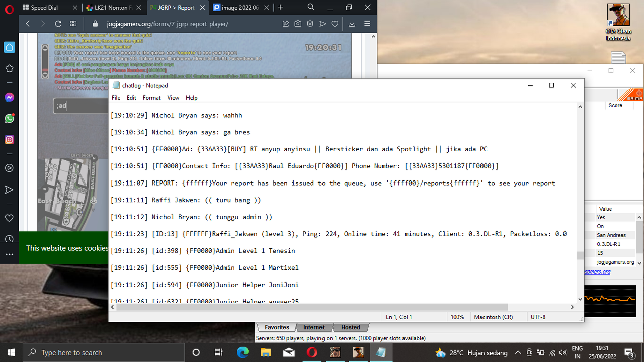Screen dimensions: 644x362
Task: Open Messenger in the Opera sidebar
Action: [9, 97]
